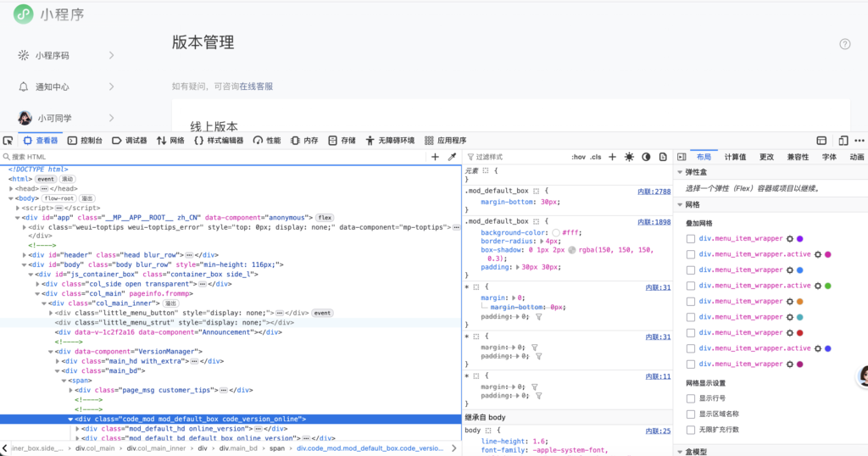Switch to the 控制台 tab
Screen dimensions: 868x456
pyautogui.click(x=85, y=141)
